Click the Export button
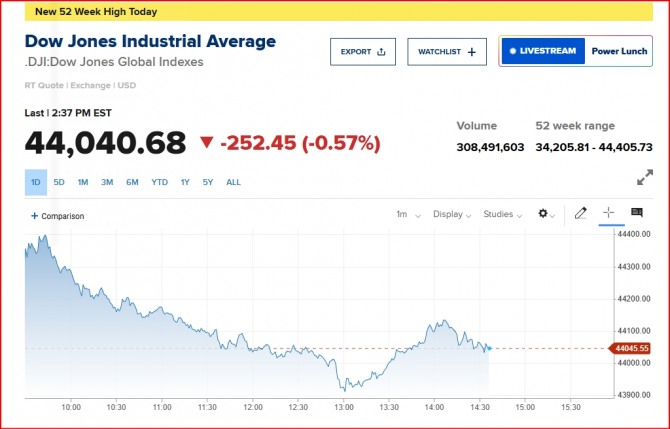 [x=363, y=51]
